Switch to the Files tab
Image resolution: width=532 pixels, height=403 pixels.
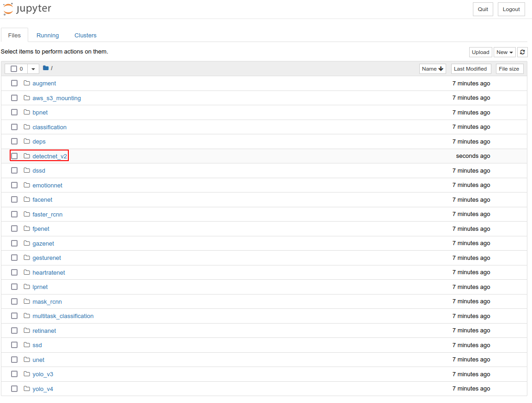coord(15,35)
